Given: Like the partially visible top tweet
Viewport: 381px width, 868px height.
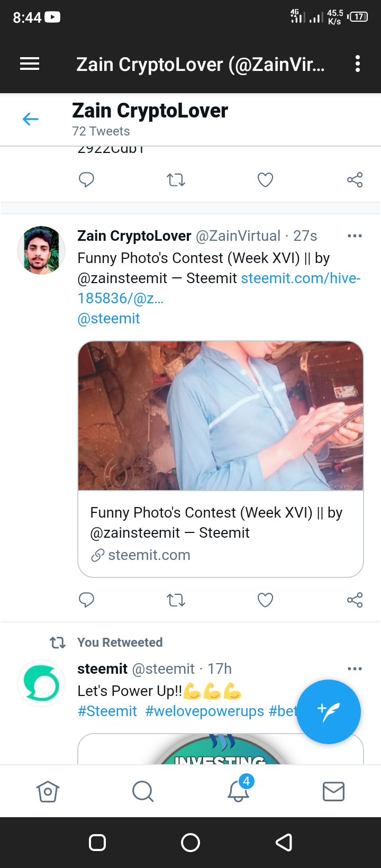Looking at the screenshot, I should (x=265, y=180).
